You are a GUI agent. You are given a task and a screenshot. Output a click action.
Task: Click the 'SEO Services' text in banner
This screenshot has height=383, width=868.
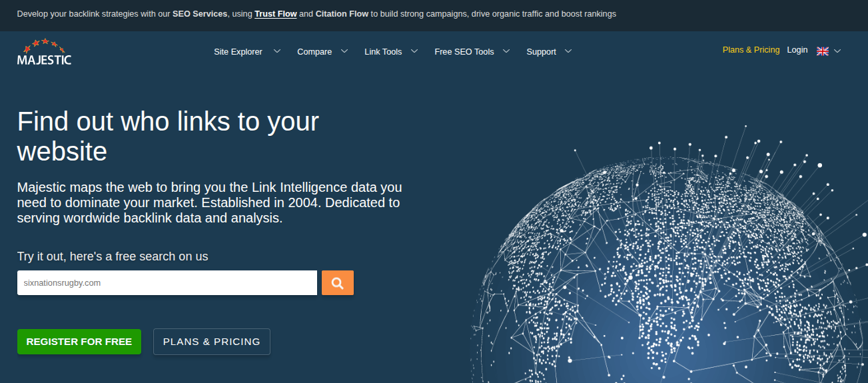200,14
